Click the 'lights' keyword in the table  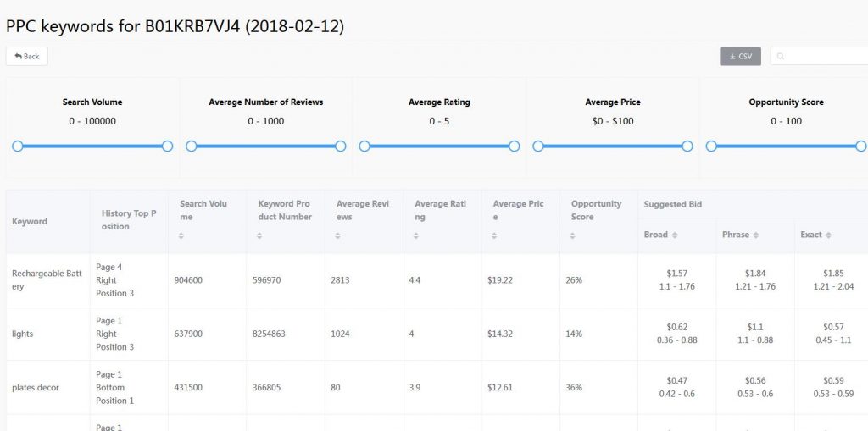pyautogui.click(x=23, y=334)
